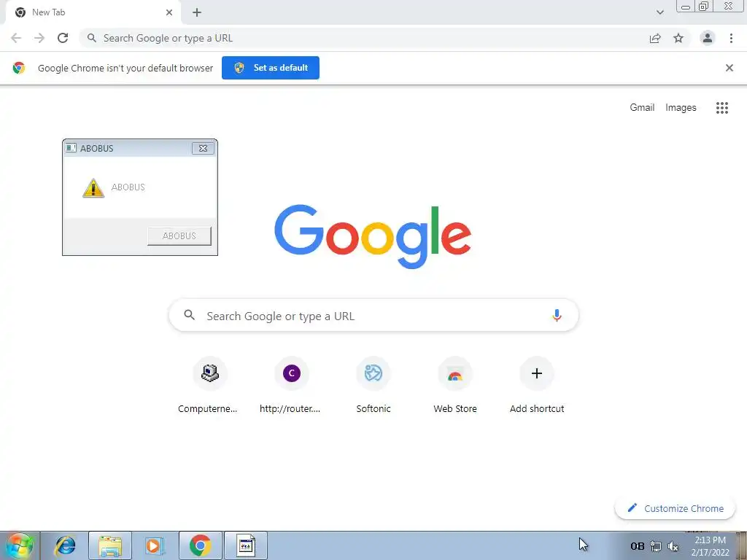The width and height of the screenshot is (747, 560).
Task: Click the browser back arrow
Action: [16, 38]
